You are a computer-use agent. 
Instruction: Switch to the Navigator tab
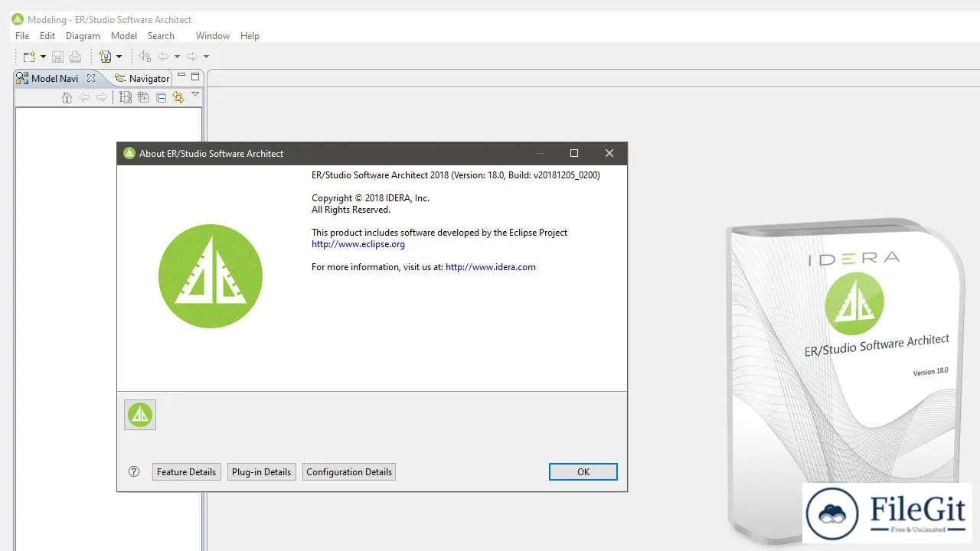point(142,78)
